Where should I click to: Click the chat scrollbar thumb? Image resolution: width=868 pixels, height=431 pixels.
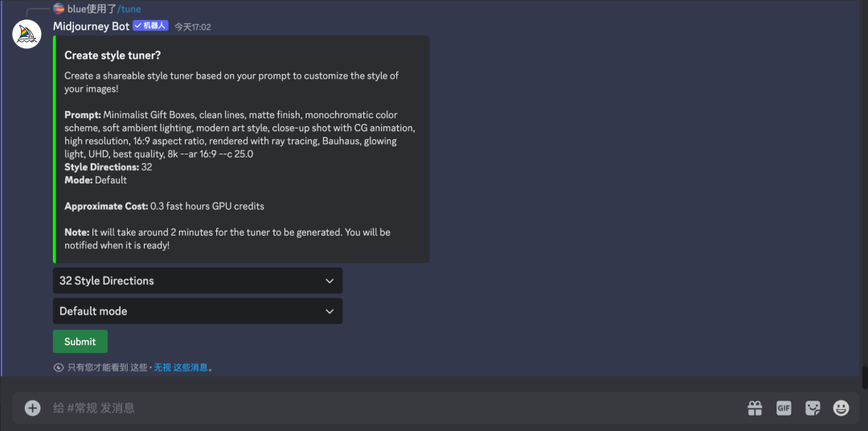[x=865, y=377]
